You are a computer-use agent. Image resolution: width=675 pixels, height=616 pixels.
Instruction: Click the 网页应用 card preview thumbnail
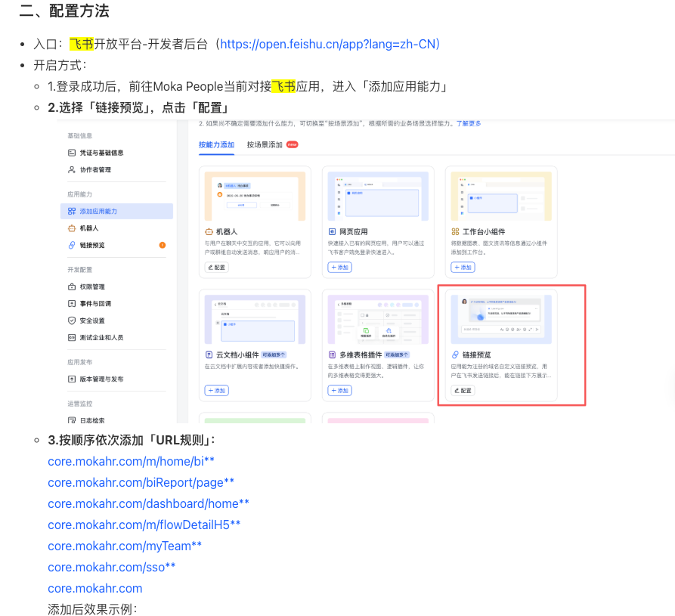[378, 196]
